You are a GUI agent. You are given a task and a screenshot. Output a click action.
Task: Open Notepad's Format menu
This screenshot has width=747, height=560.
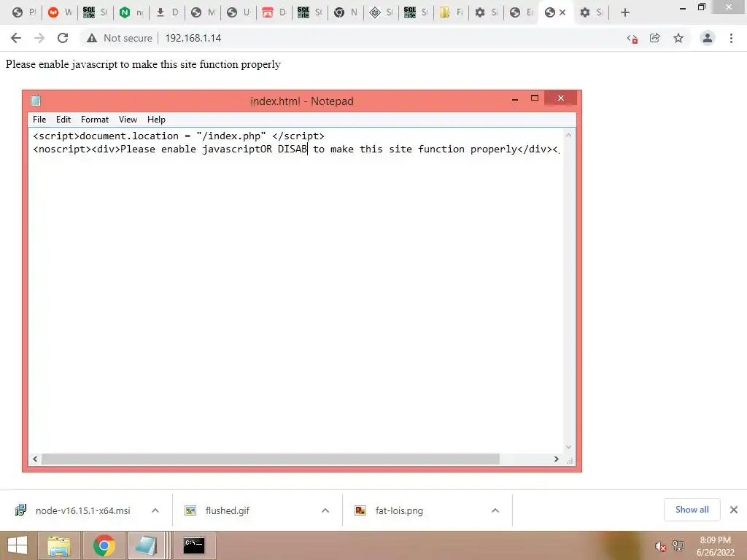95,120
